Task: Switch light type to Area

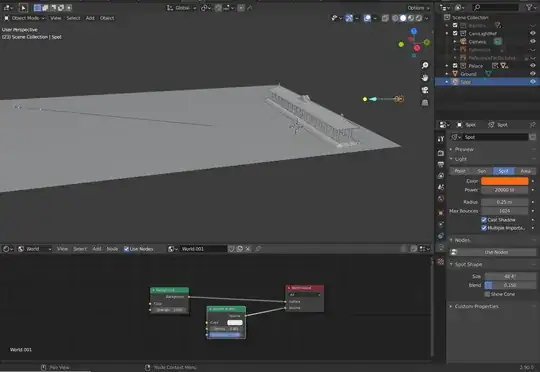Action: [525, 171]
